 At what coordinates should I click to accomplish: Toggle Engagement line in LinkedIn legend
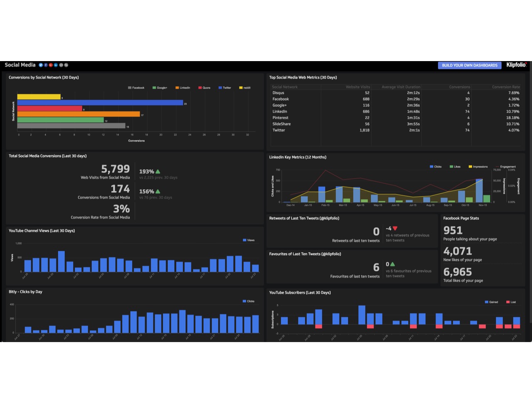[506, 167]
